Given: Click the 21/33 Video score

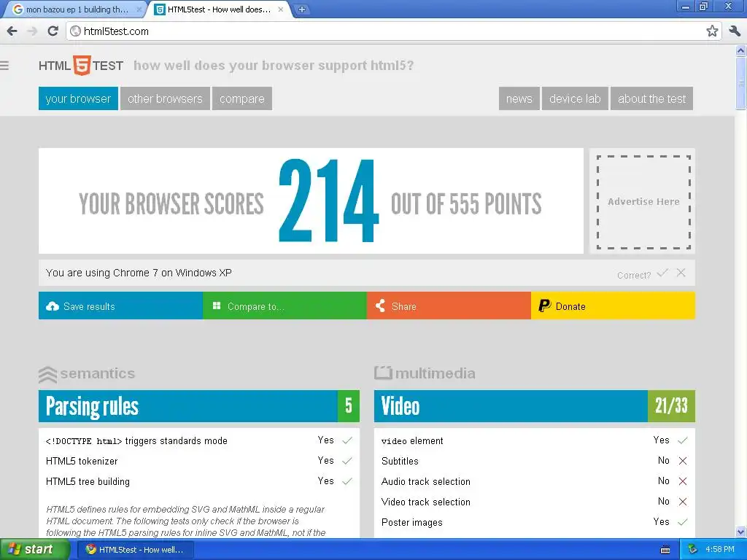Looking at the screenshot, I should click(x=671, y=406).
